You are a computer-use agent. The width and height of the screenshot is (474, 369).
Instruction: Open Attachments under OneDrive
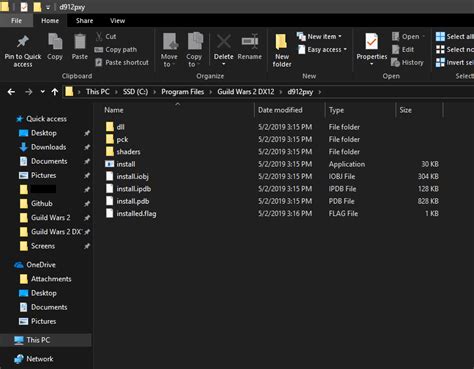(51, 279)
